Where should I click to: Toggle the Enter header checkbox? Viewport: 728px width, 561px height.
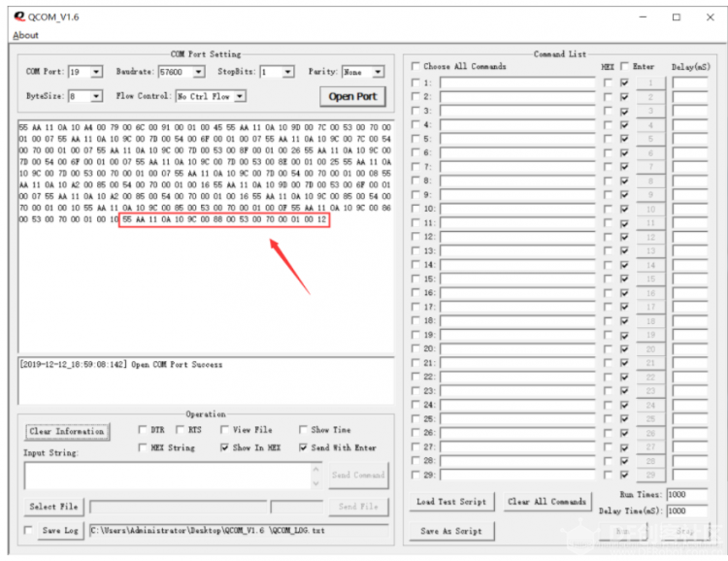click(x=624, y=66)
